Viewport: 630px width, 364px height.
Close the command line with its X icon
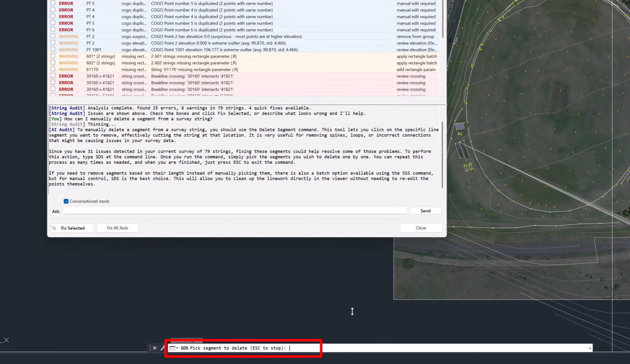pyautogui.click(x=155, y=348)
